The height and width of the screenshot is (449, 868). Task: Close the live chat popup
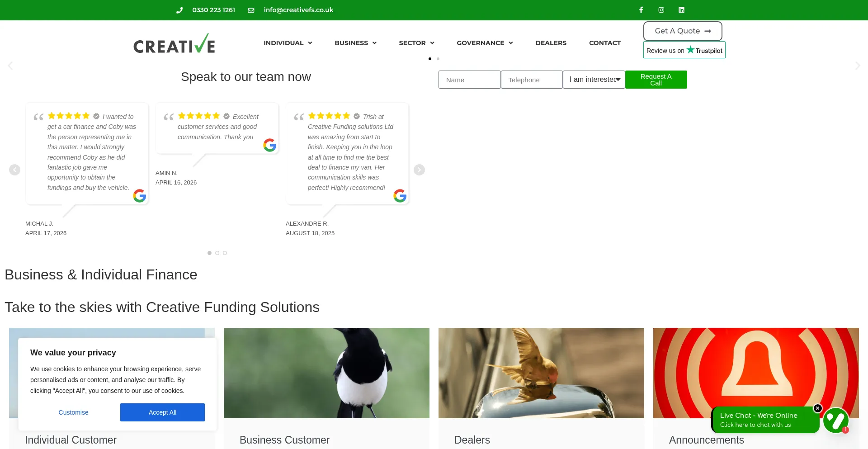[x=817, y=408]
